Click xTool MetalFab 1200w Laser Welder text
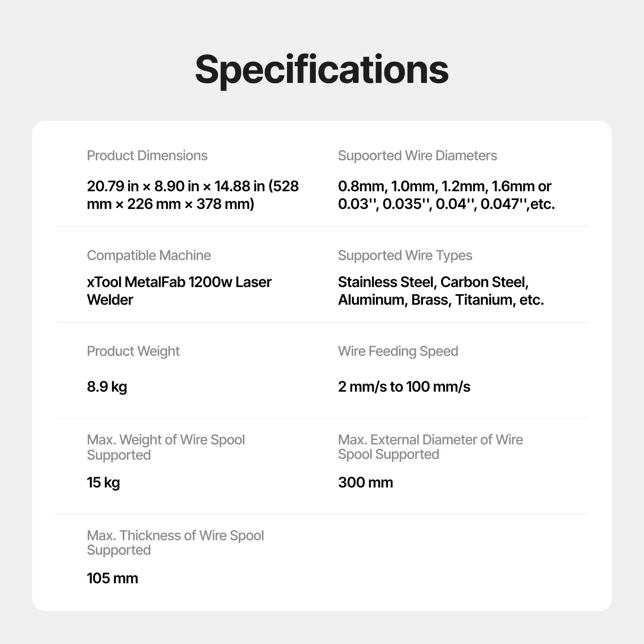This screenshot has height=644, width=644. [x=179, y=291]
